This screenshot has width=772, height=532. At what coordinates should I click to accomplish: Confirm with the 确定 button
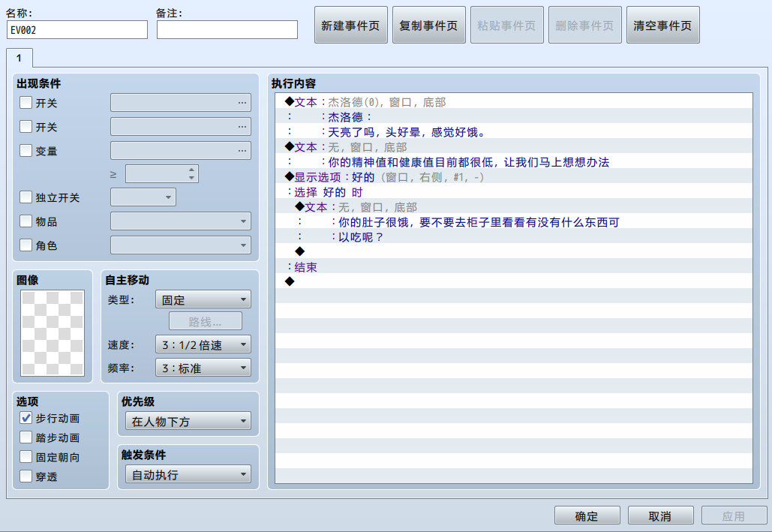pyautogui.click(x=587, y=515)
